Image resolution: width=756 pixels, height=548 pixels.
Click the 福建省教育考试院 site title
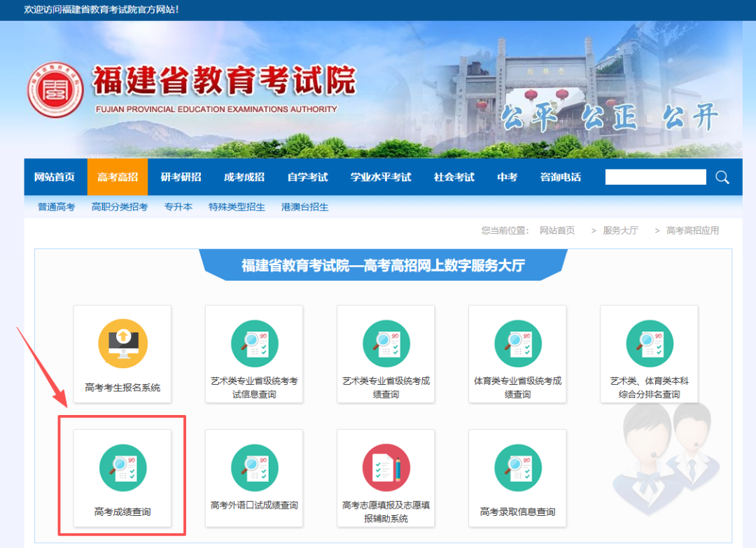225,80
